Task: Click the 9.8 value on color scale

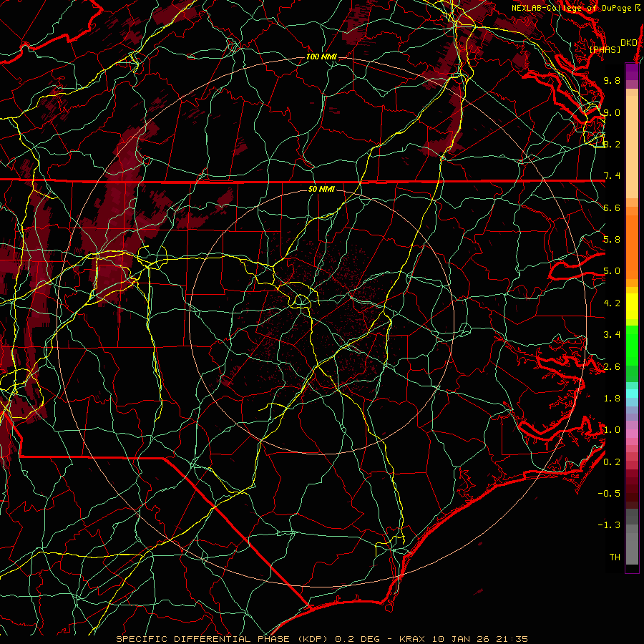Action: (612, 80)
